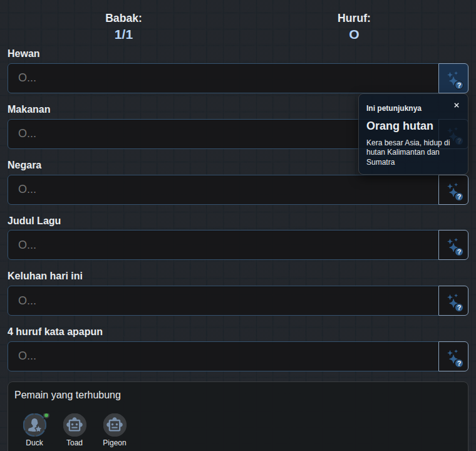The width and height of the screenshot is (476, 451).
Task: Request hint for Keluhan hari ini
Action: point(453,301)
